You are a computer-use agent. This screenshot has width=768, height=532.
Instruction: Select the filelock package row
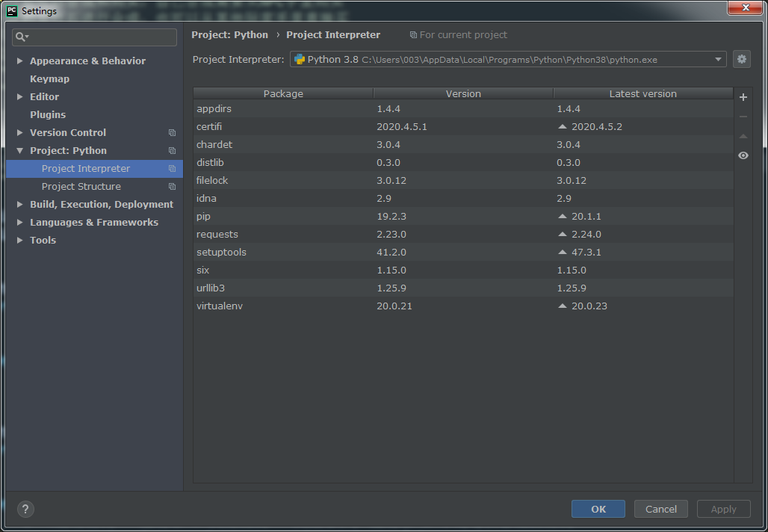pos(463,180)
